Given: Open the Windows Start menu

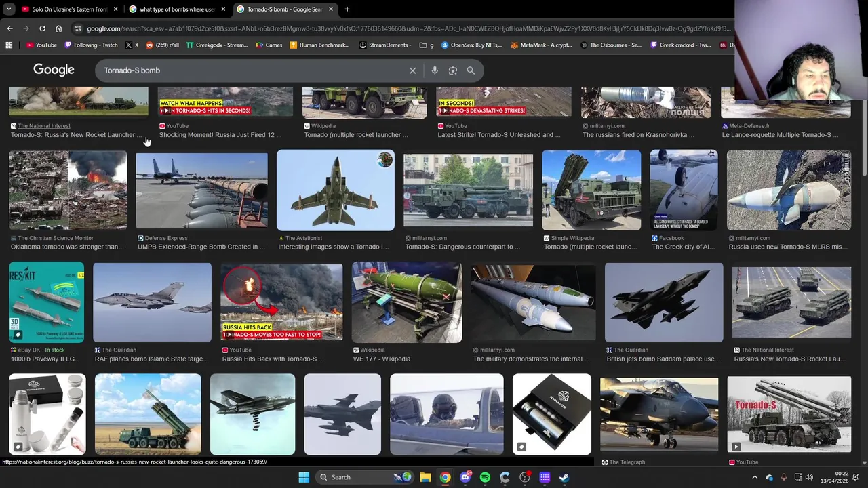Looking at the screenshot, I should click(x=304, y=477).
